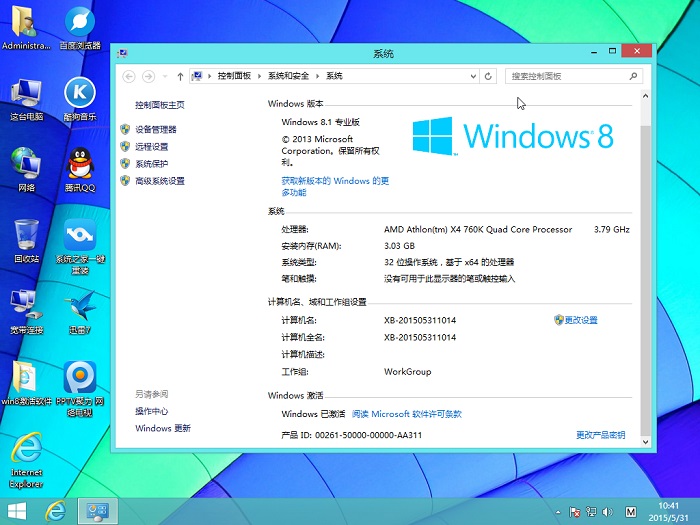This screenshot has height=525, width=700.
Task: Click the input method M tray icon
Action: click(x=631, y=512)
